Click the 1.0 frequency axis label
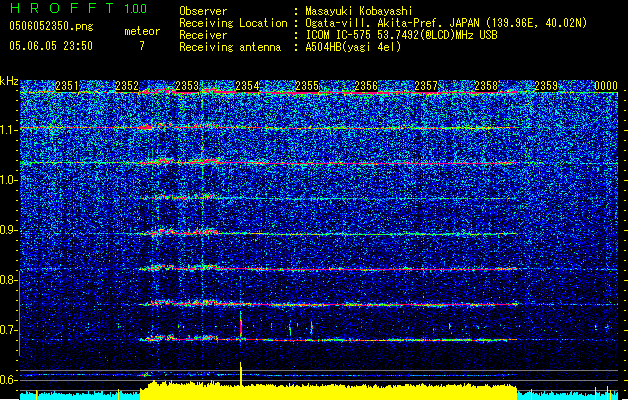This screenshot has height=400, width=629. 9,180
